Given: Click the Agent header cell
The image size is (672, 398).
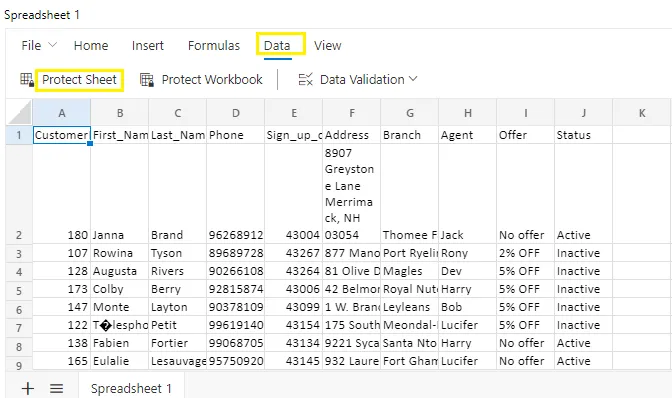Looking at the screenshot, I should click(468, 135).
